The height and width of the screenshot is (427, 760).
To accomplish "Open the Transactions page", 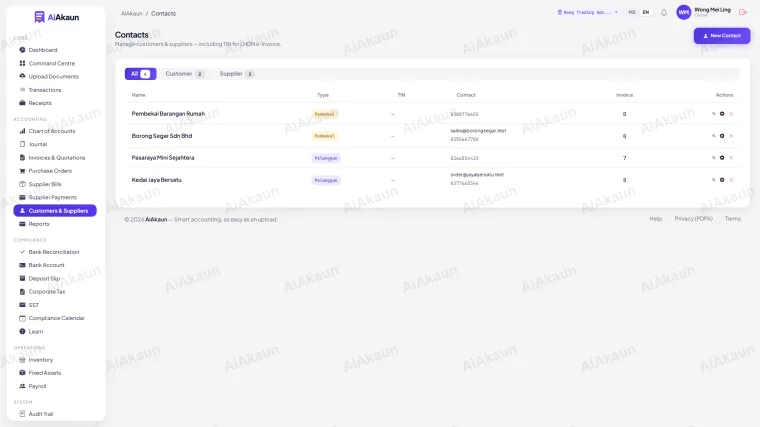I will pyautogui.click(x=45, y=90).
